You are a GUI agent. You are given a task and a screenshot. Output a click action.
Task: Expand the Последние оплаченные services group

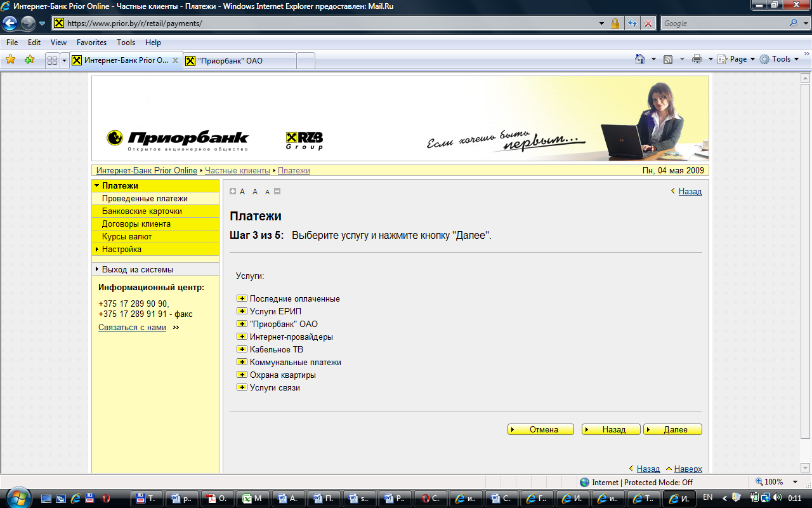point(242,298)
